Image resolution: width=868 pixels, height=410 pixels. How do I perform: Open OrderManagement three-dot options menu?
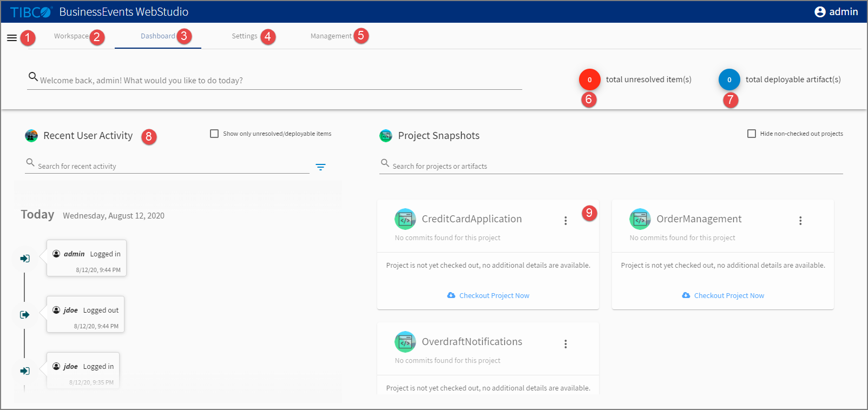[x=800, y=221]
